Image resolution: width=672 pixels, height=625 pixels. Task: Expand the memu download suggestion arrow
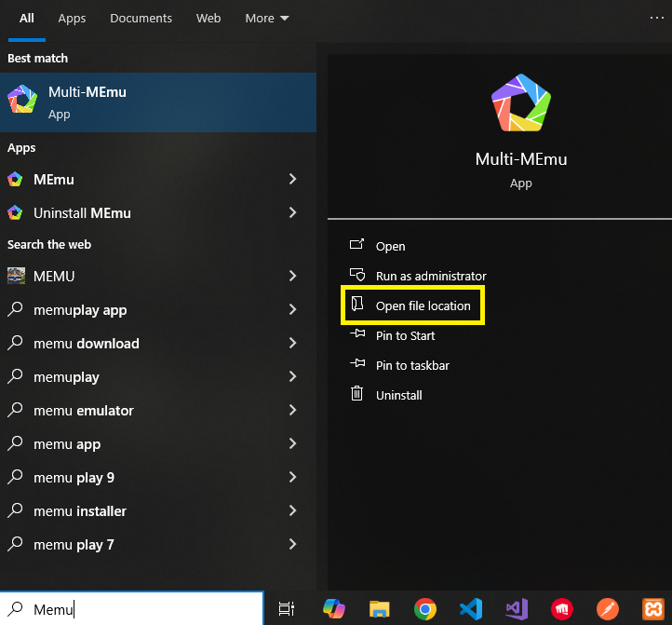(292, 343)
